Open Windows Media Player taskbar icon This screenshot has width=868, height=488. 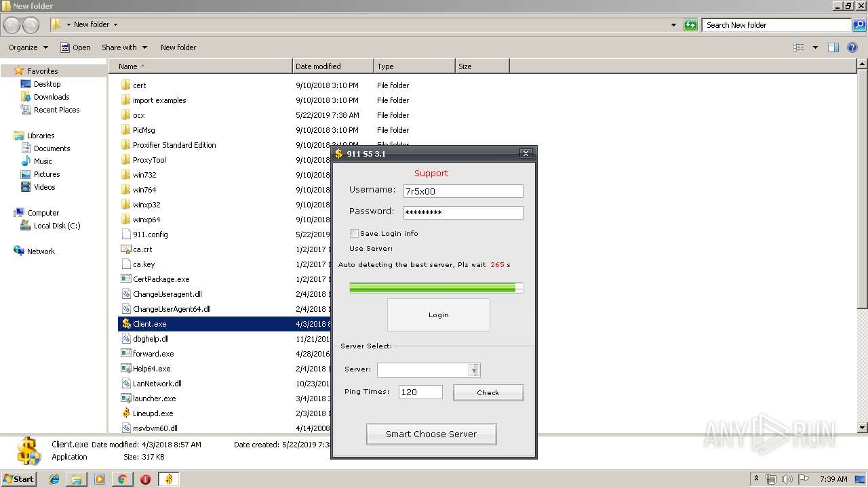[100, 479]
